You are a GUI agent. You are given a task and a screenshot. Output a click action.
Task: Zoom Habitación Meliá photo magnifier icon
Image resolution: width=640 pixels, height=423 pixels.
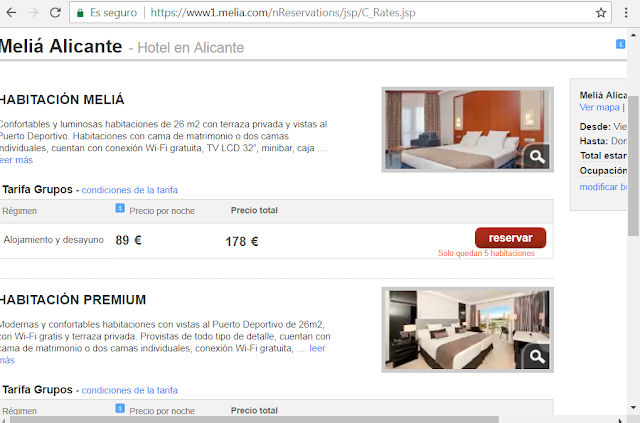pyautogui.click(x=537, y=156)
